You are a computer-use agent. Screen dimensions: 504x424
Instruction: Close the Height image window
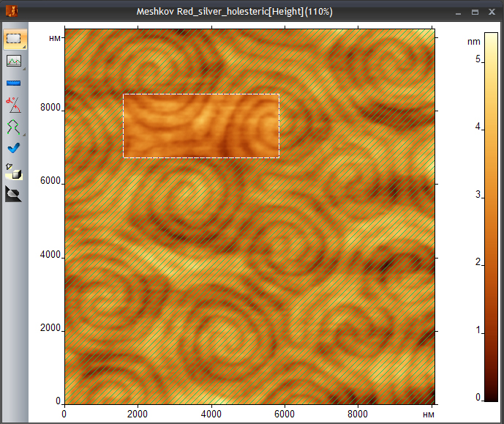point(492,12)
